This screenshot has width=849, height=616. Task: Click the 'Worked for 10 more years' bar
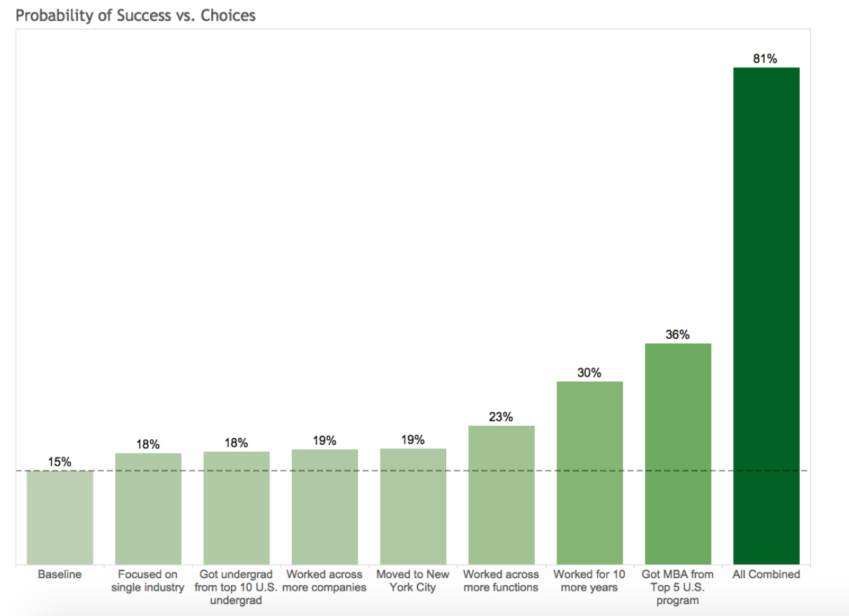click(x=589, y=472)
